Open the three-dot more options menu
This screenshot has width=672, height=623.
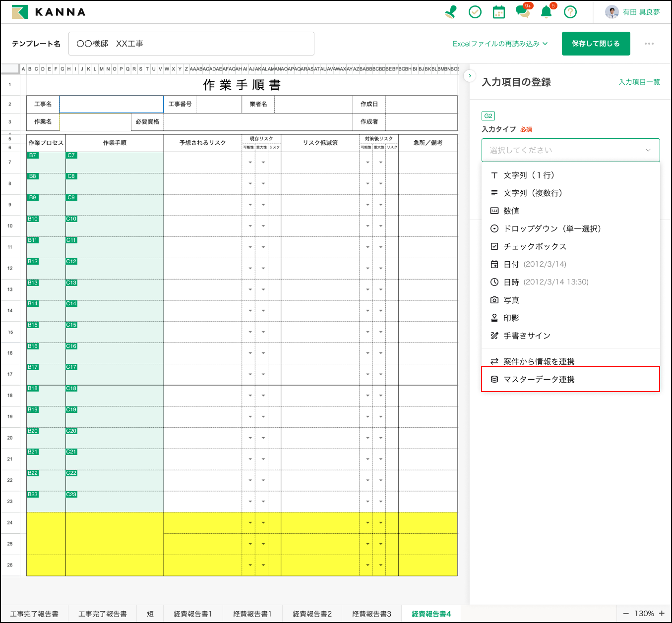(x=649, y=44)
